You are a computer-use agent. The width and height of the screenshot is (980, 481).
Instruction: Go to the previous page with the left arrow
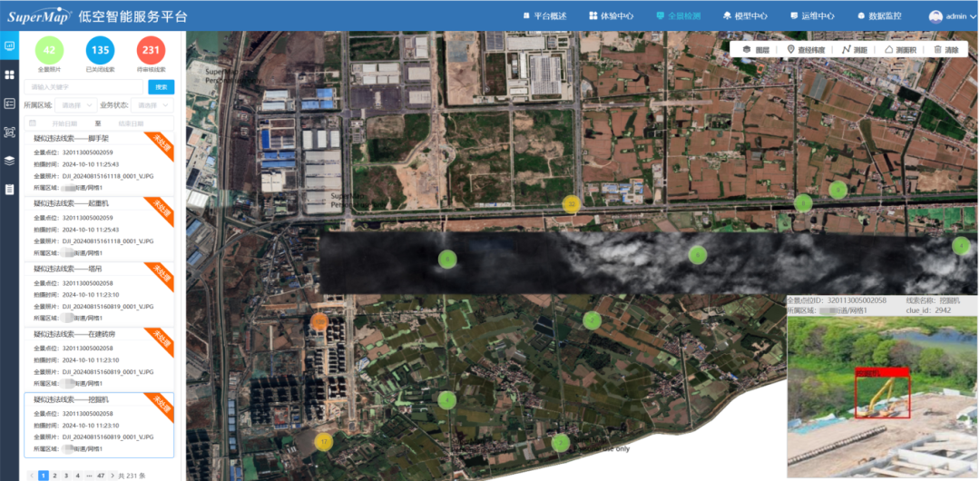tap(32, 476)
